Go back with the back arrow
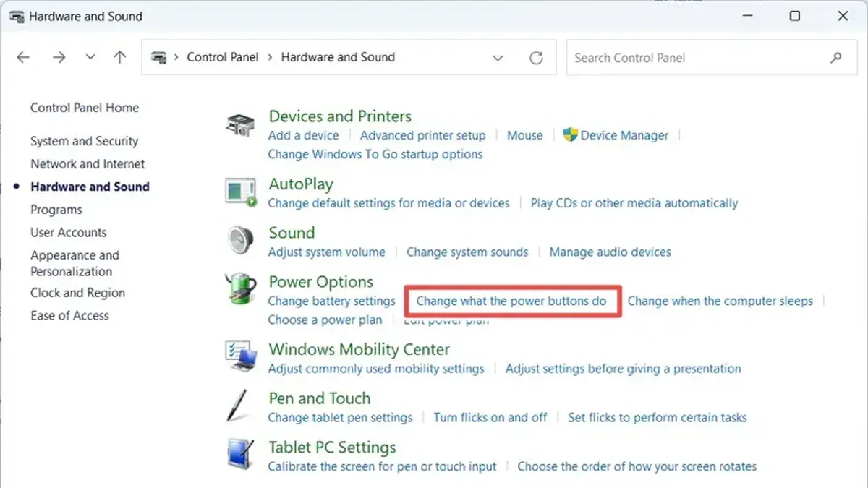The image size is (868, 488). pos(23,58)
